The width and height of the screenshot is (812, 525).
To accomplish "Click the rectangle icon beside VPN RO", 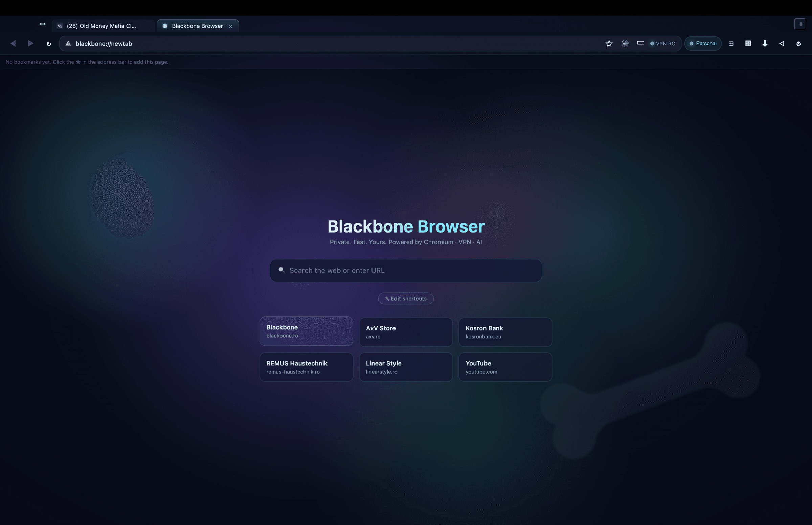I will (640, 43).
